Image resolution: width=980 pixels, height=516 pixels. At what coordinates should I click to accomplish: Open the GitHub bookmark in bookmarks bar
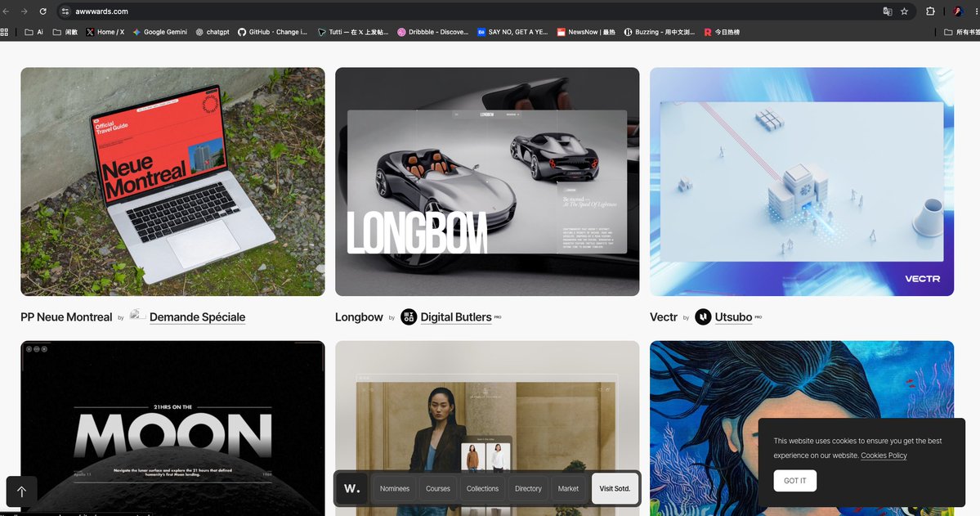coord(272,32)
